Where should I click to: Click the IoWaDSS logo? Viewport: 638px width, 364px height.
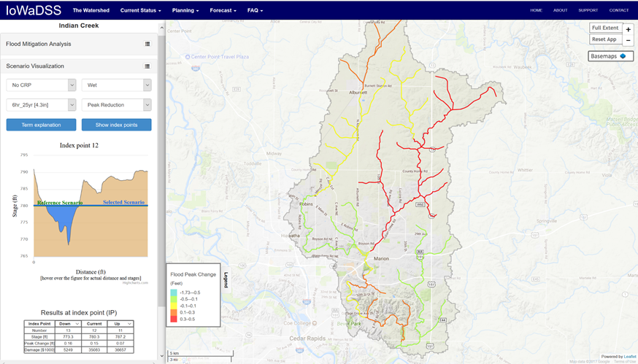coord(34,10)
